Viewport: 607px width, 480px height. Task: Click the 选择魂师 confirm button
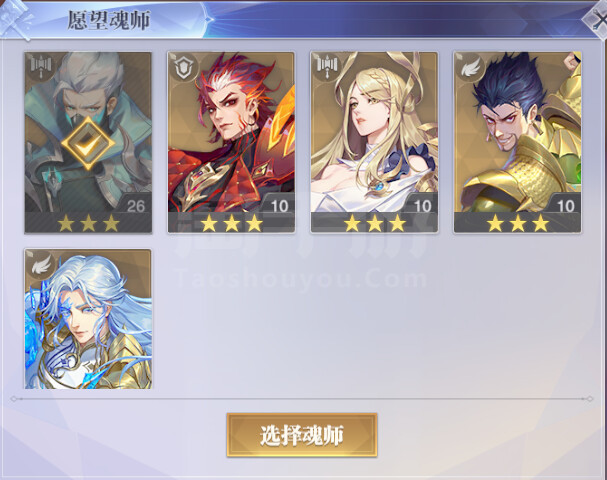coord(302,435)
